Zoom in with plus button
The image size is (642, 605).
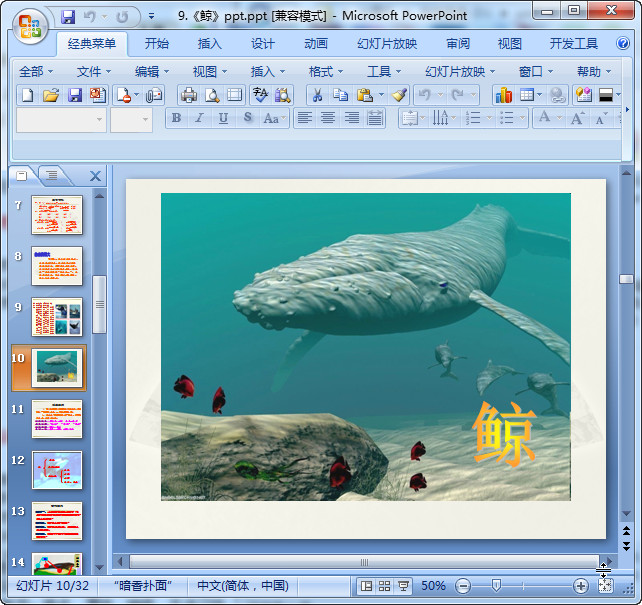pyautogui.click(x=580, y=586)
